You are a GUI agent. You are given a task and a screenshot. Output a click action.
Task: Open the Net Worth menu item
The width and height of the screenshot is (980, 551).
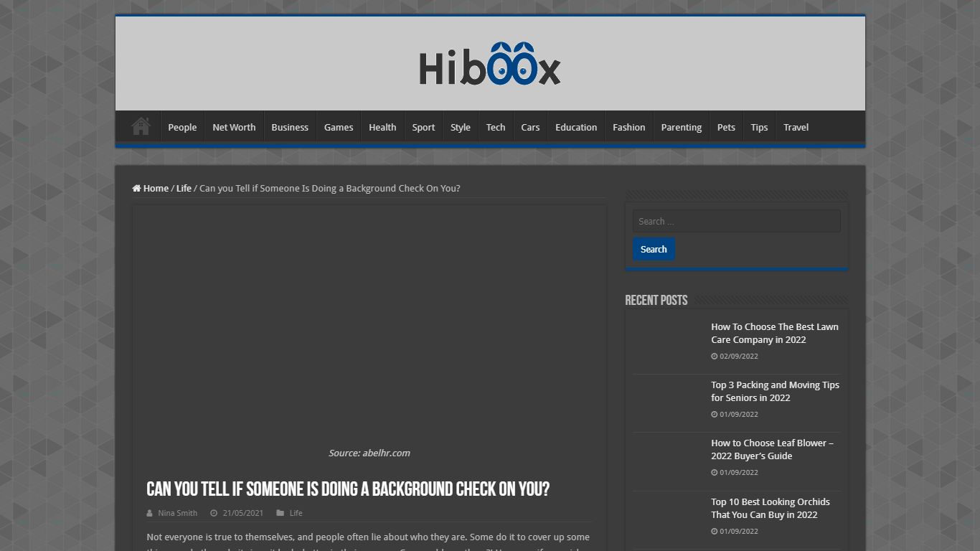234,127
